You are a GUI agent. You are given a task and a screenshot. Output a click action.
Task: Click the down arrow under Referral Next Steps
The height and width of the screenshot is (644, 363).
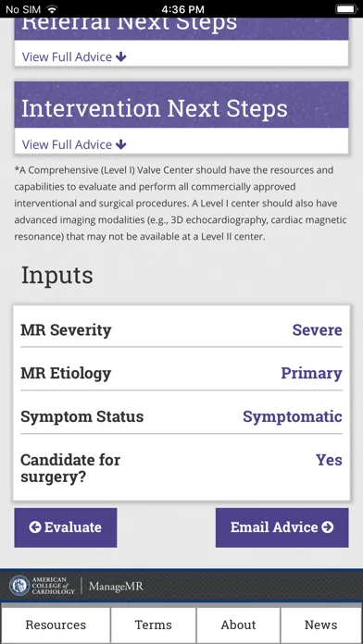click(x=121, y=56)
